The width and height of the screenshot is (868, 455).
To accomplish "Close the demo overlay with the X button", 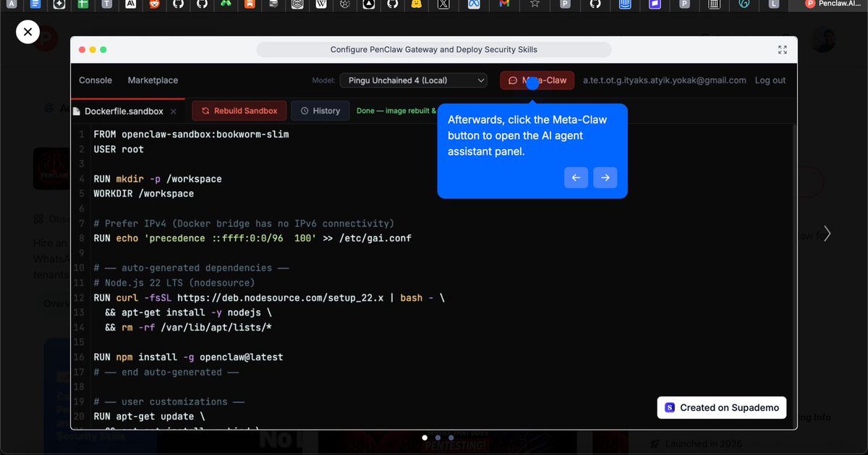I will (27, 31).
